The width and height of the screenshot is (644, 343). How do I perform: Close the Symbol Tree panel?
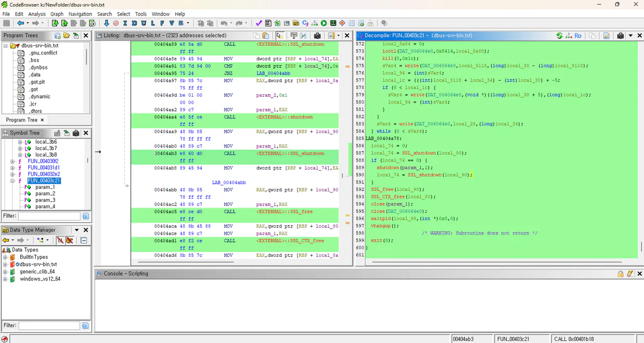point(86,133)
